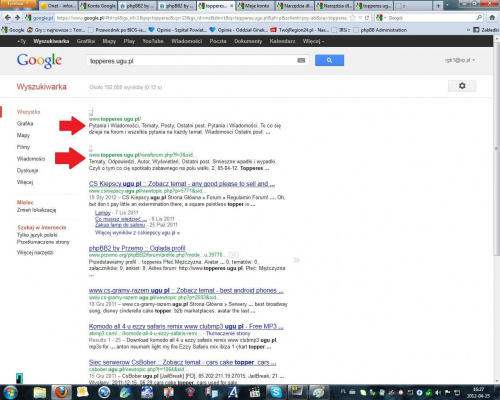The image size is (500, 400).
Task: Open Skype from the taskbar
Action: click(276, 392)
